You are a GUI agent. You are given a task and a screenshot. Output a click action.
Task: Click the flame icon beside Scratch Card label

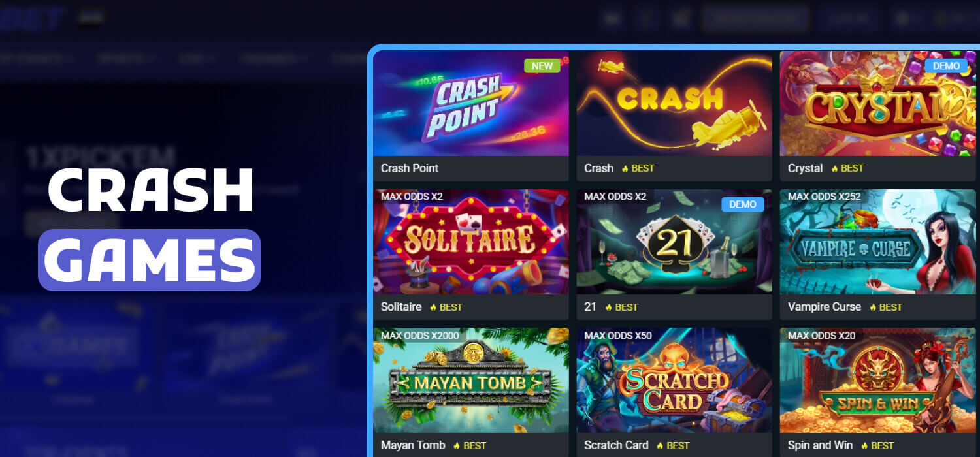pos(661,445)
